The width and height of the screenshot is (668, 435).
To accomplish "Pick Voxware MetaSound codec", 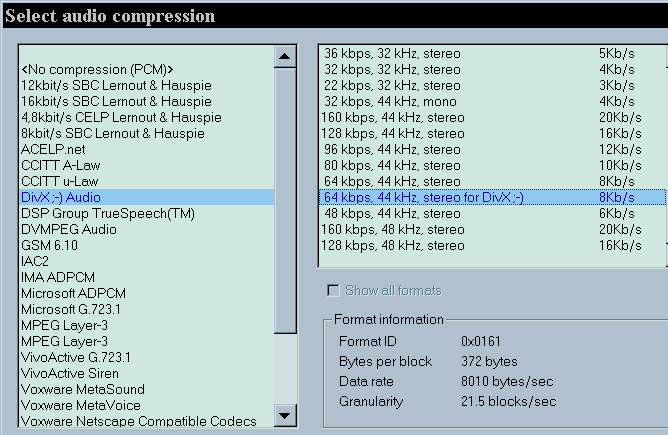I will point(82,389).
